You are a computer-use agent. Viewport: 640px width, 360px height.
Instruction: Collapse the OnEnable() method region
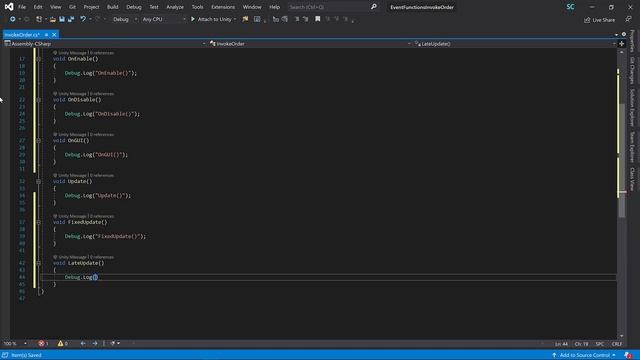[38, 59]
